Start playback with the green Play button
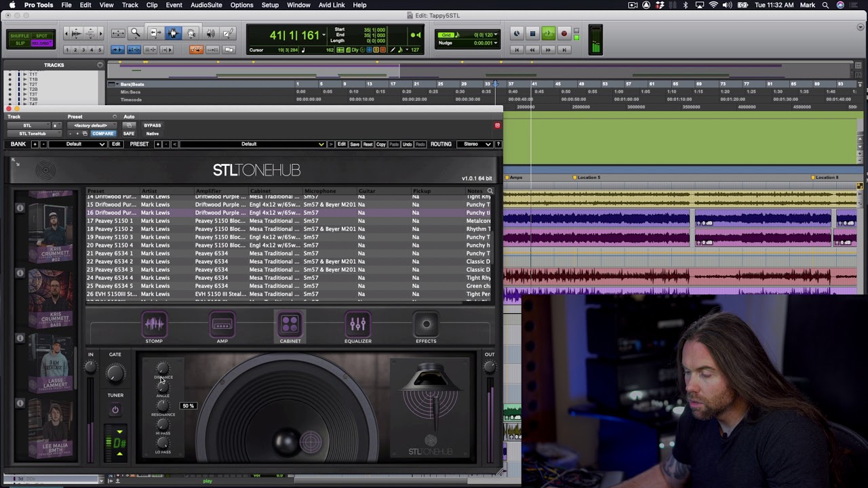The height and width of the screenshot is (488, 868). point(548,34)
